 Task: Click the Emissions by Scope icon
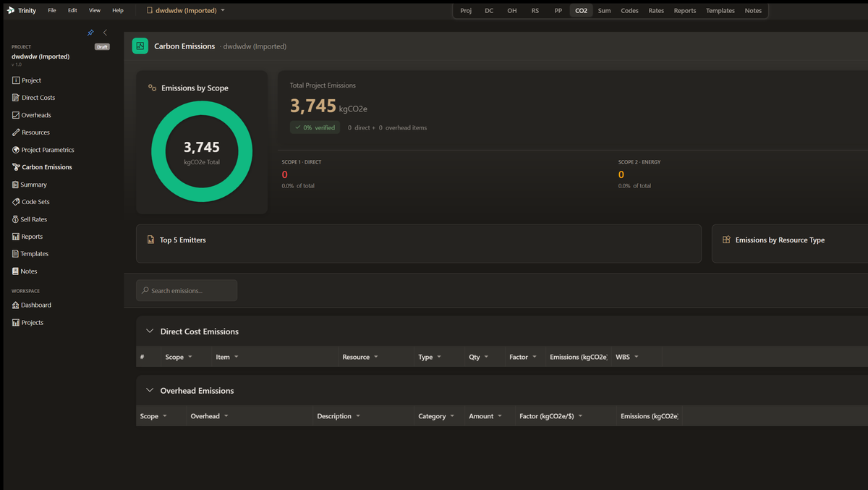(x=152, y=88)
